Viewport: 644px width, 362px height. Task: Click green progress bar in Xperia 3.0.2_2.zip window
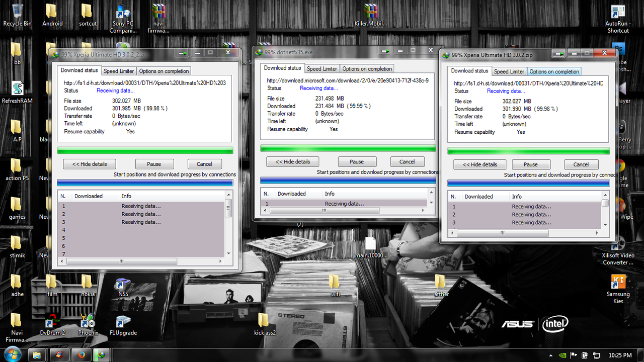[145, 150]
